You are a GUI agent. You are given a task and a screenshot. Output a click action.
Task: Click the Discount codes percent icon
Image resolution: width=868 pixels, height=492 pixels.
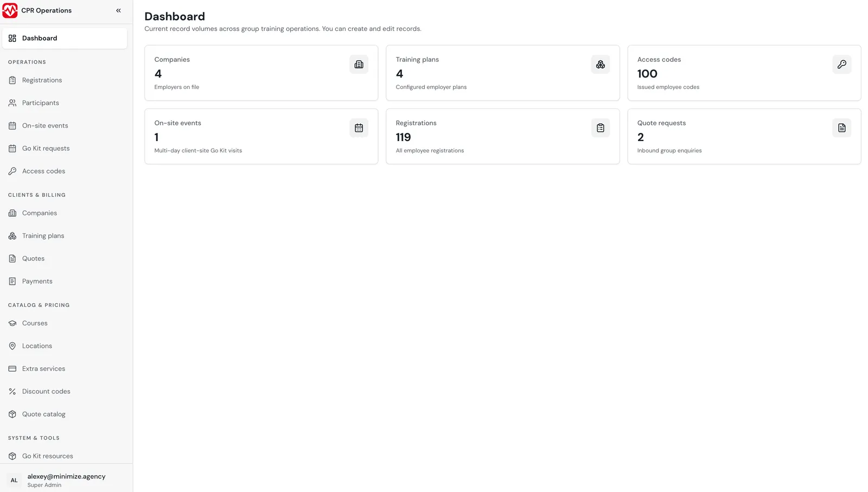point(12,392)
